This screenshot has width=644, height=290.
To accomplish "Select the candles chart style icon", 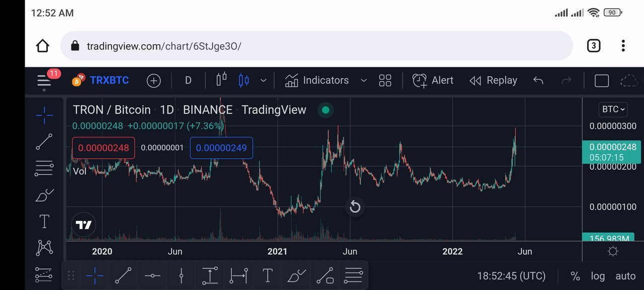I will tap(244, 80).
